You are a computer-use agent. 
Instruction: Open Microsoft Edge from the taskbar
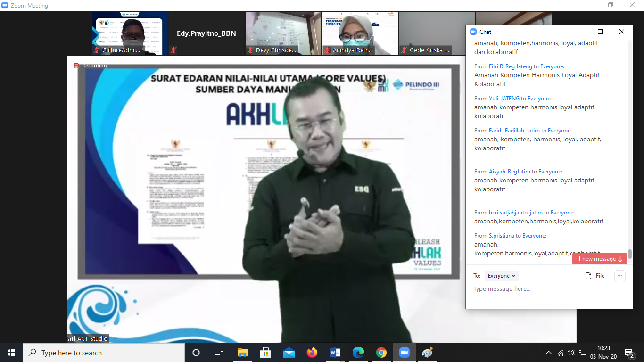pyautogui.click(x=358, y=353)
